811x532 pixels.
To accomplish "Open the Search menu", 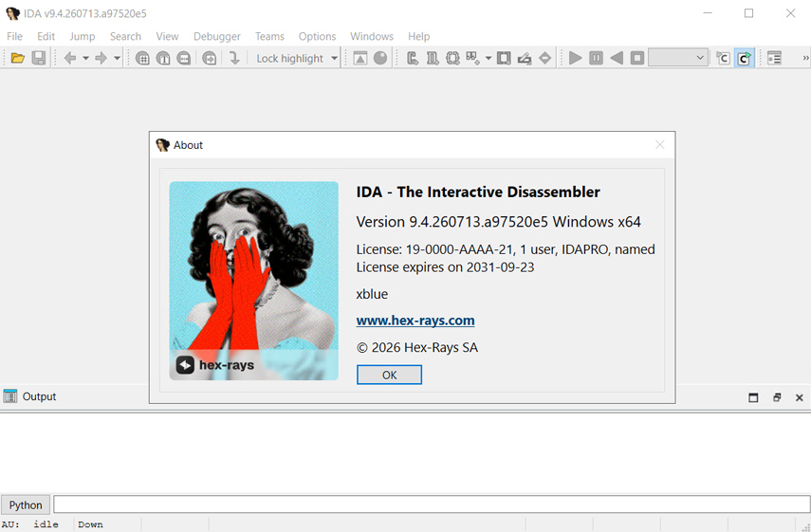I will click(x=125, y=36).
